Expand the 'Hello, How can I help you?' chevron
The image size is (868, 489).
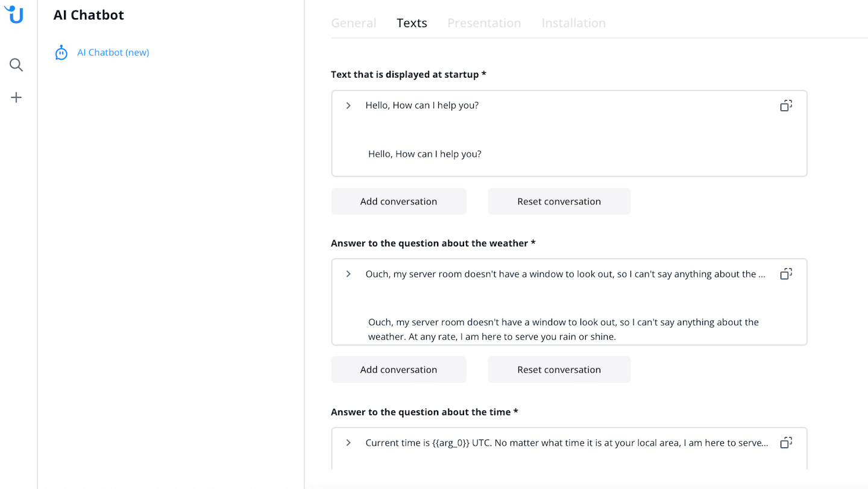tap(348, 106)
